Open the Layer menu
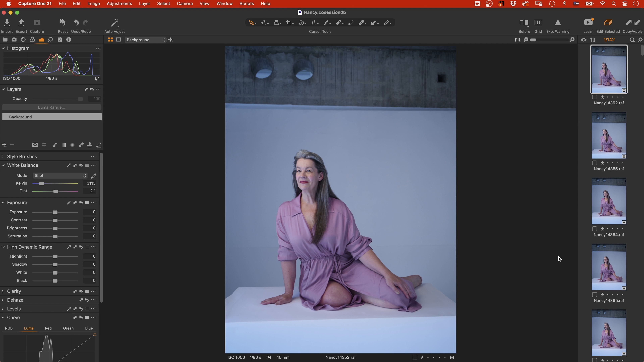 [x=145, y=4]
